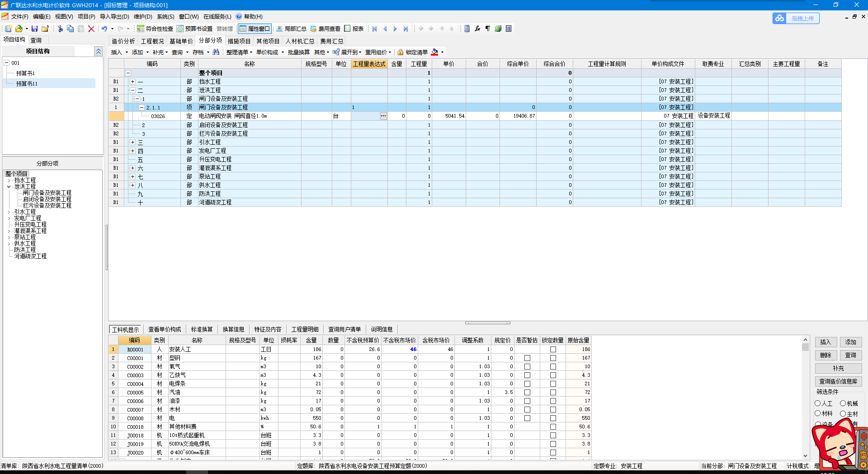The image size is (868, 474).
Task: Open the 展开到 dropdown
Action: [347, 52]
